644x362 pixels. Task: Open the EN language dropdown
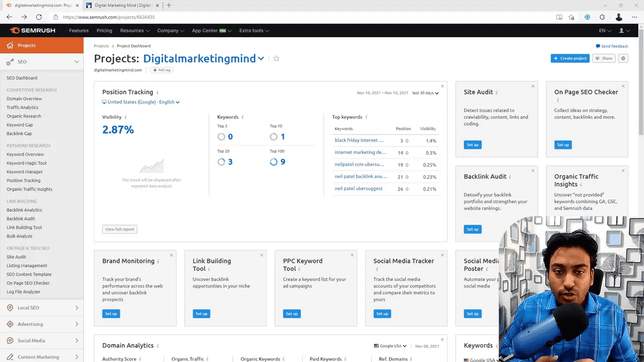pos(604,30)
